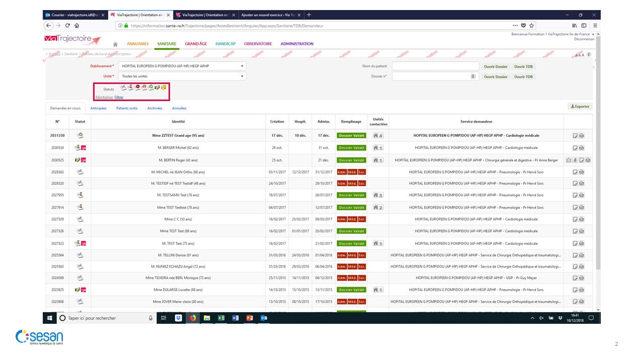Click the Nom du patient input field
Image resolution: width=644 pixels, height=362 pixels.
click(435, 66)
